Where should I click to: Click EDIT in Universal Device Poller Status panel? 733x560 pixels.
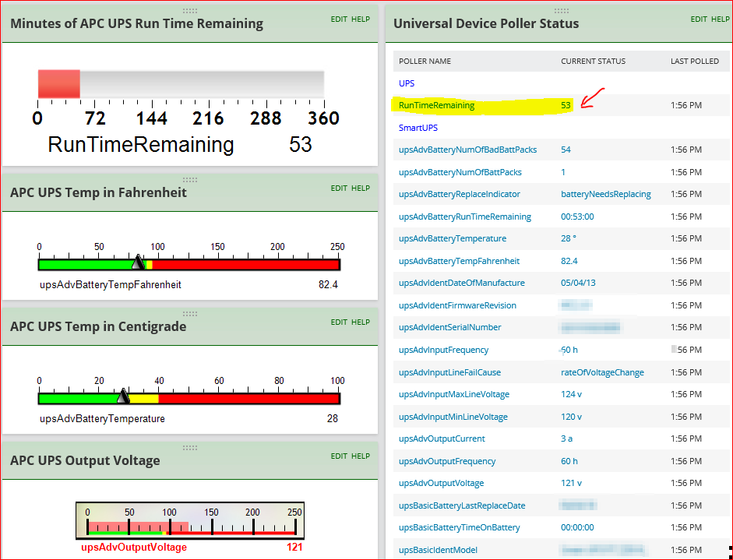pyautogui.click(x=699, y=19)
